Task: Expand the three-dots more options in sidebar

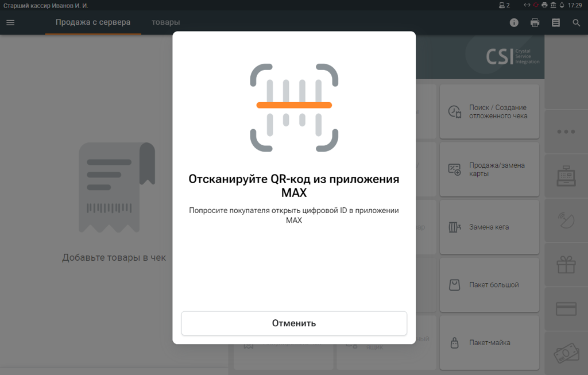Action: pos(566,132)
